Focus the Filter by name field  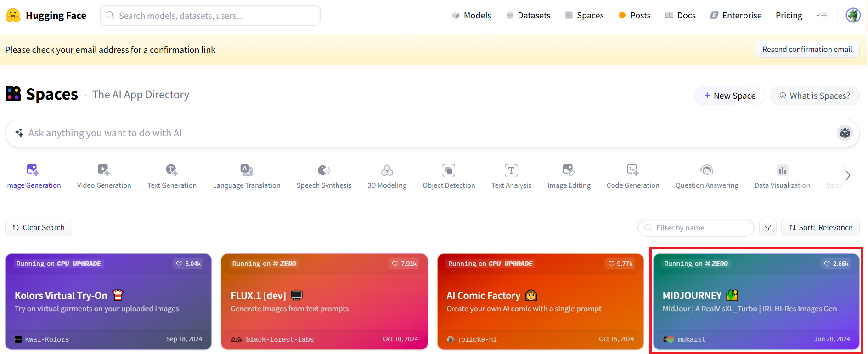coord(696,228)
